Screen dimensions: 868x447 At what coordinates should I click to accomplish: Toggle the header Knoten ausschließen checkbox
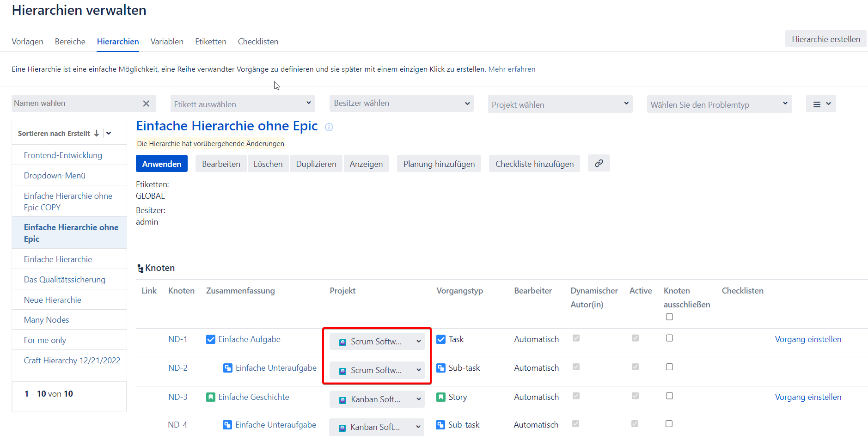click(x=669, y=317)
